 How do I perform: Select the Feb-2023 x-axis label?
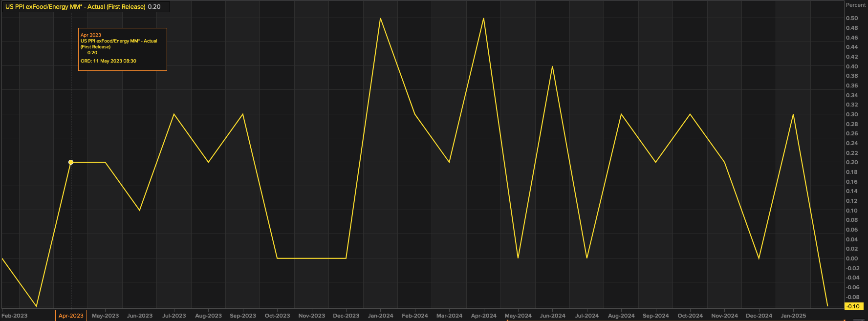pyautogui.click(x=15, y=316)
